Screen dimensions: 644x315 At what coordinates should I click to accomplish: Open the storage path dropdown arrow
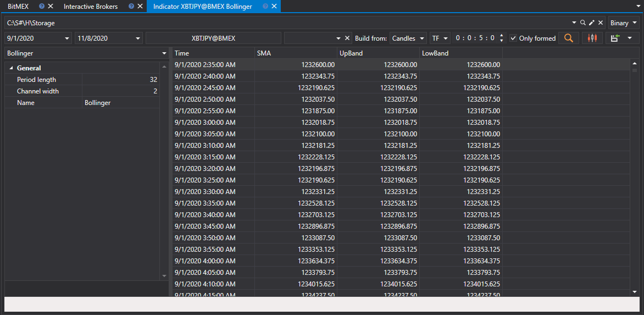(x=574, y=23)
